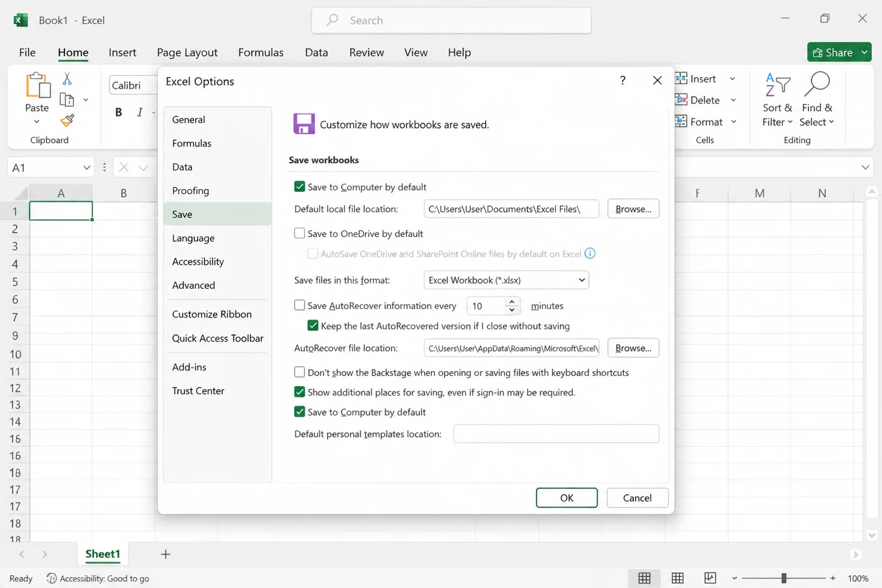
Task: Increase AutoRecover minutes with up arrow
Action: click(x=512, y=301)
